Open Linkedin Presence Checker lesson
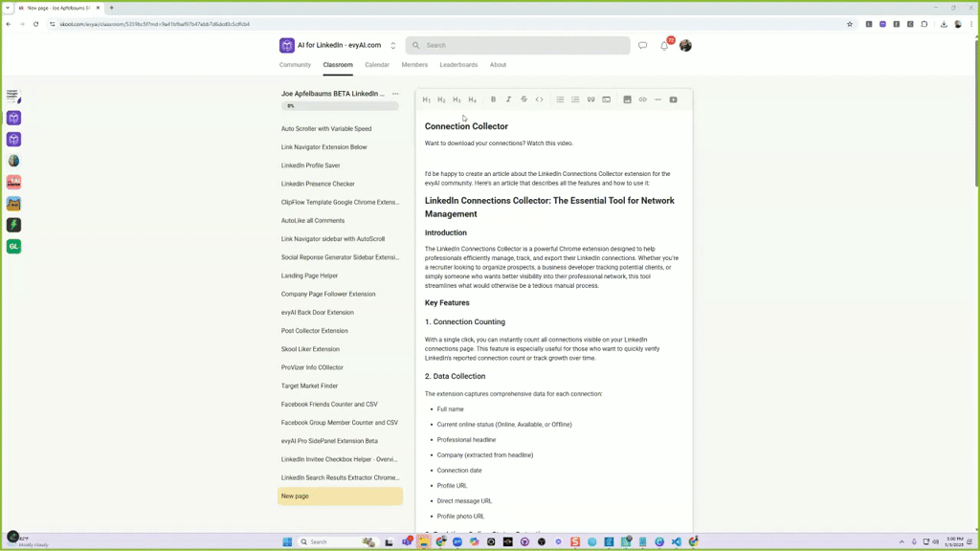980x551 pixels. tap(318, 185)
